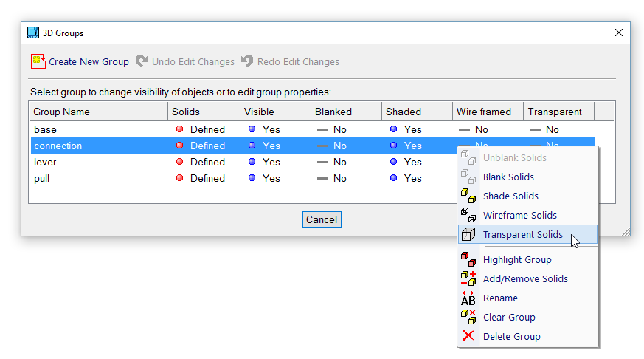Toggle Shaded state for lever group

[406, 162]
